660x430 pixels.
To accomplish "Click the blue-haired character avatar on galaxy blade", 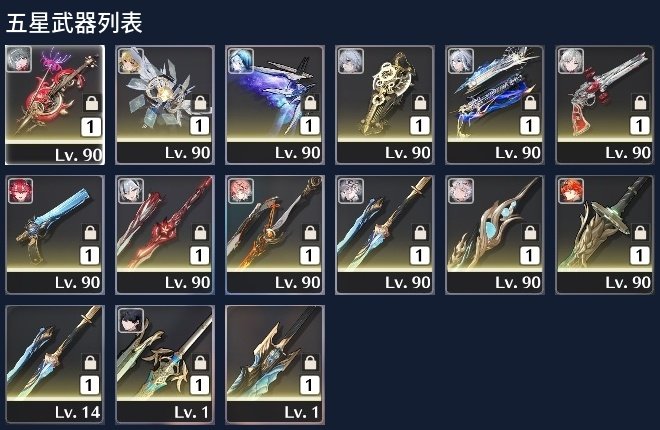I will (240, 61).
